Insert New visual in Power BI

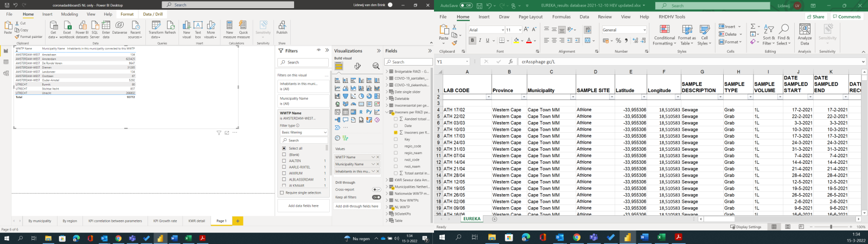point(187,29)
